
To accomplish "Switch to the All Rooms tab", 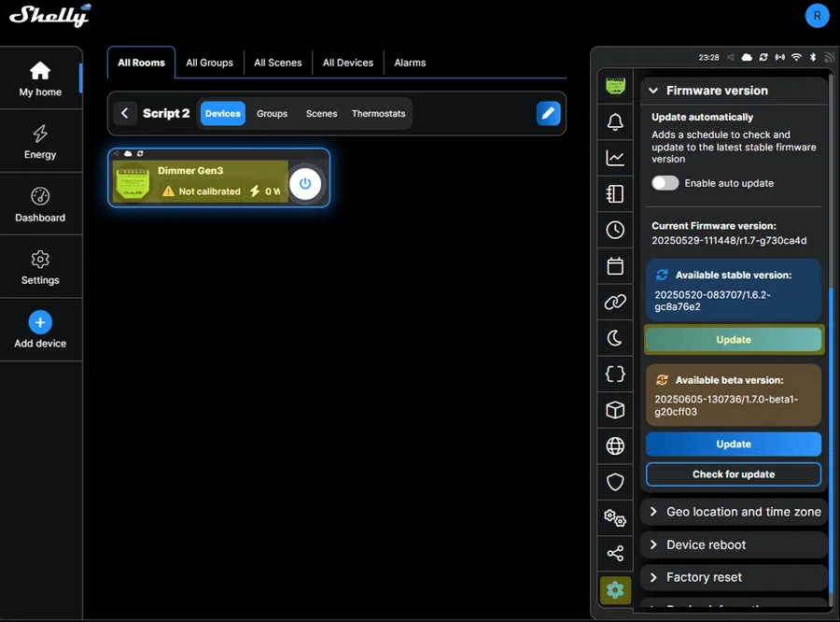I will [142, 63].
